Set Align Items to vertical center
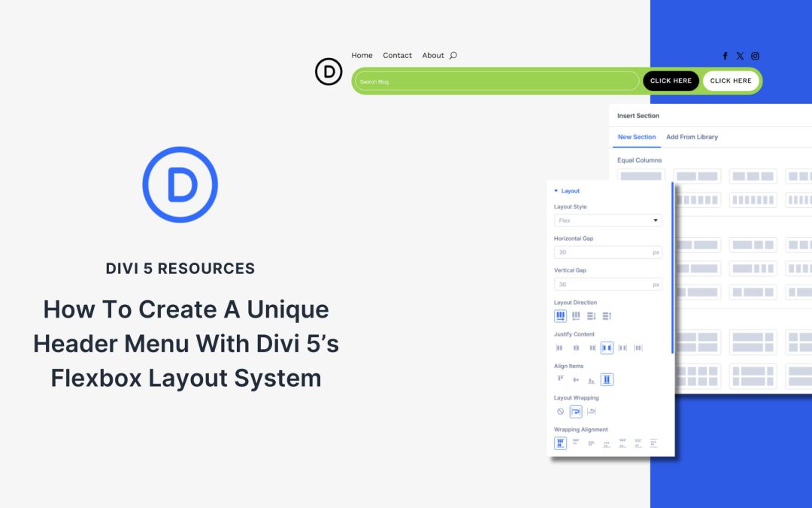 pos(576,379)
